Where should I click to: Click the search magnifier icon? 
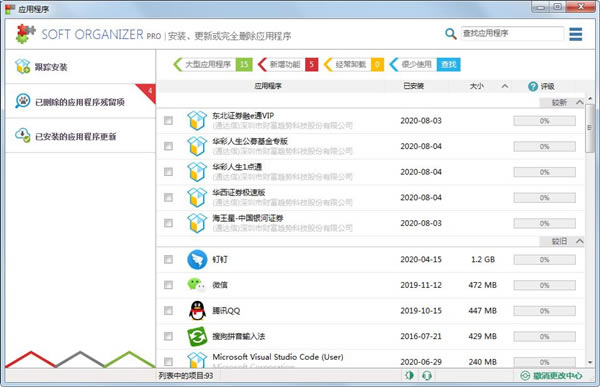point(451,34)
